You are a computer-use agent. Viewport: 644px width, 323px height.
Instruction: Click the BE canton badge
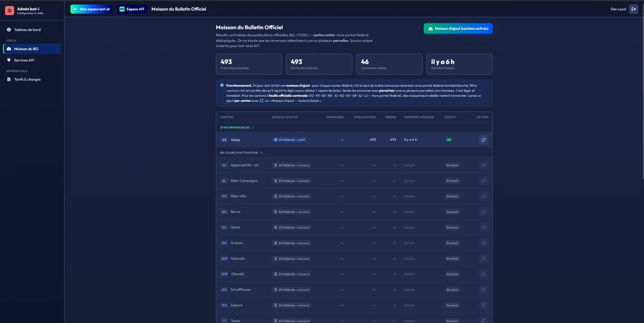click(224, 212)
